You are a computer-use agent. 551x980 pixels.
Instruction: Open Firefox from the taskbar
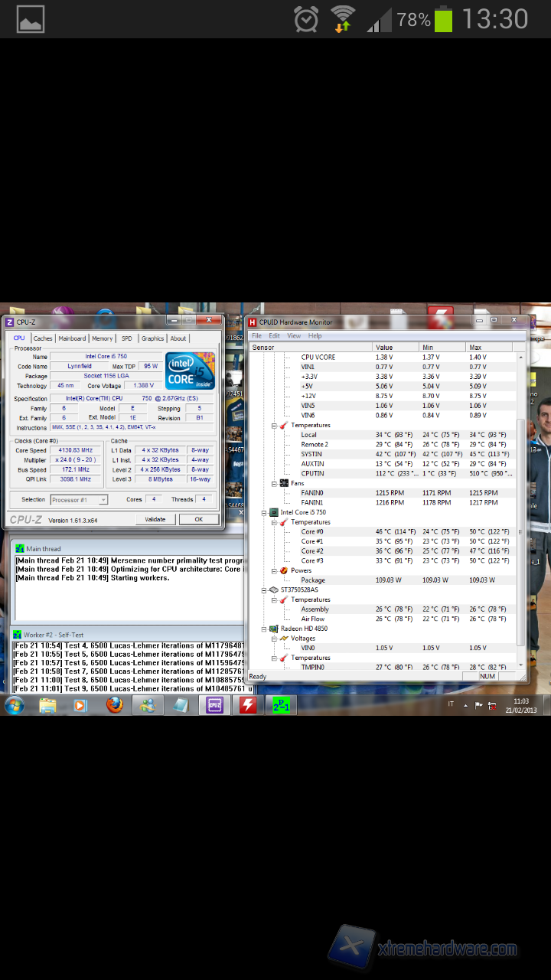pos(115,705)
